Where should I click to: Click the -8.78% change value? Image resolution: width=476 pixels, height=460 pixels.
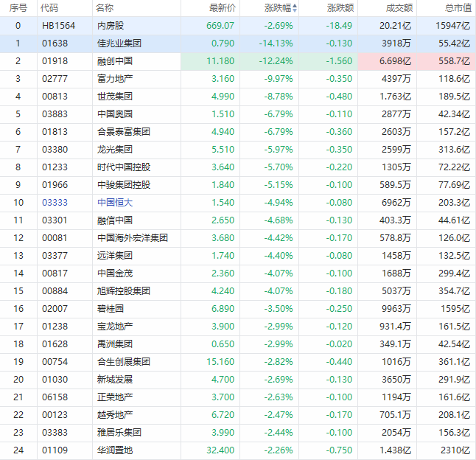[279, 97]
